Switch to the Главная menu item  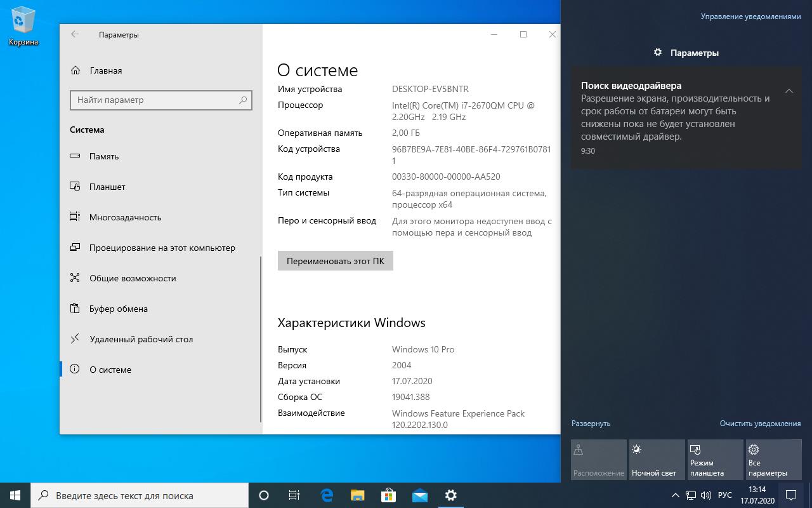pyautogui.click(x=106, y=70)
